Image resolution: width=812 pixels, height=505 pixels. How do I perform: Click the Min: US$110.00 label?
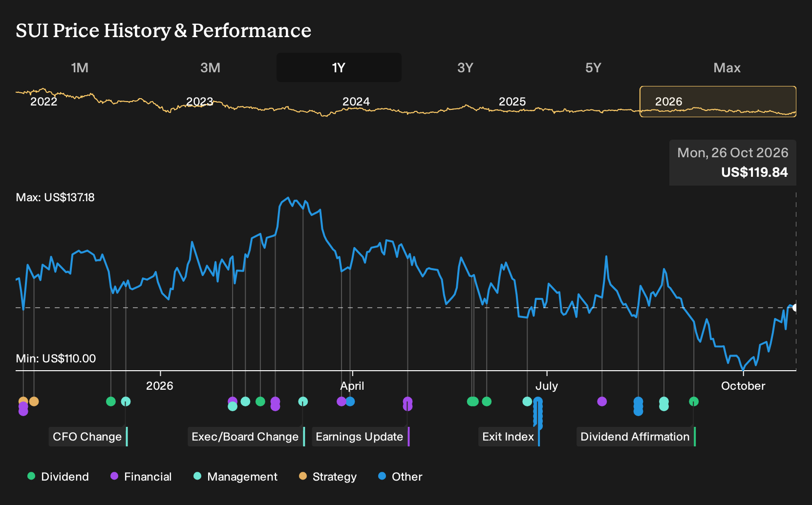tap(56, 358)
